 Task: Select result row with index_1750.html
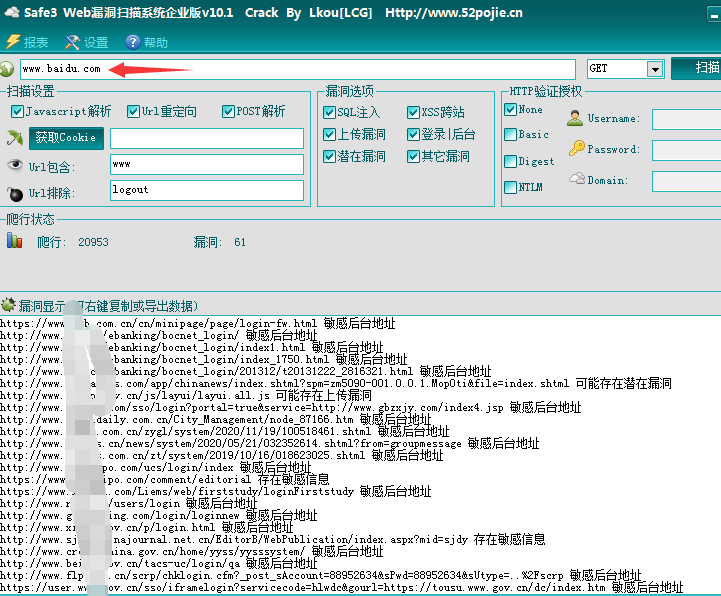(204, 360)
